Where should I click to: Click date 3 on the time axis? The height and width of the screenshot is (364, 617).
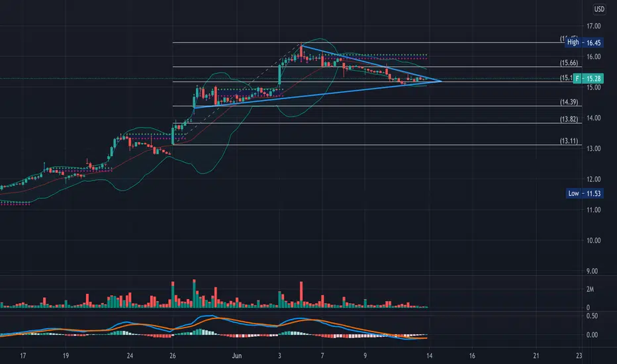(x=279, y=356)
